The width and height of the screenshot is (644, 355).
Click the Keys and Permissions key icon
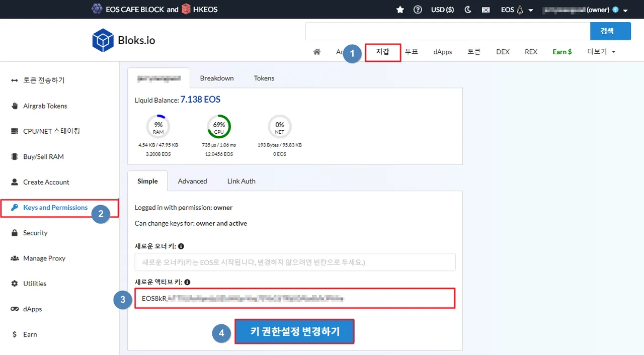15,208
